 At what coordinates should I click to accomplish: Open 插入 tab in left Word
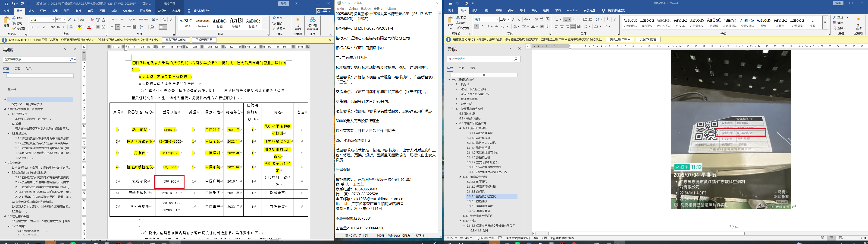[31, 11]
